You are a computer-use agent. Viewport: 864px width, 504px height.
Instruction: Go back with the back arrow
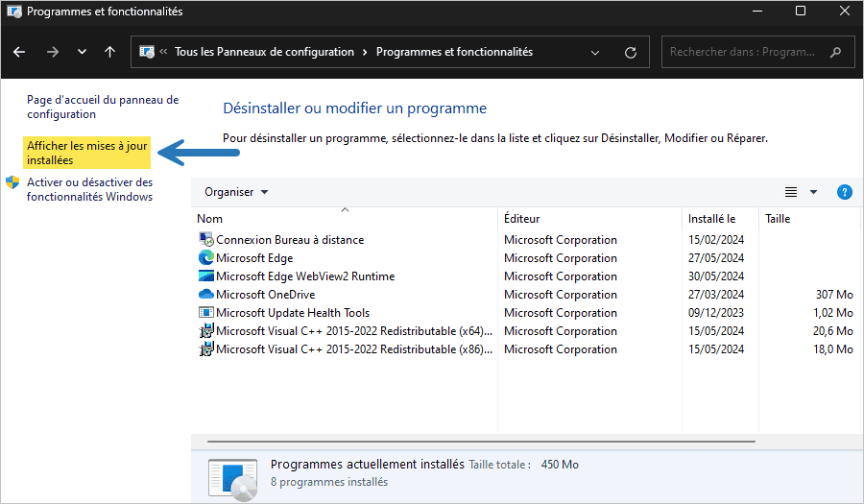[x=19, y=52]
